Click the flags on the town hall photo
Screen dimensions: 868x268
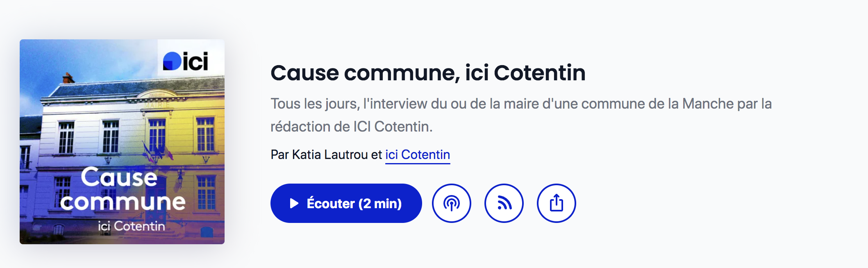(x=157, y=152)
